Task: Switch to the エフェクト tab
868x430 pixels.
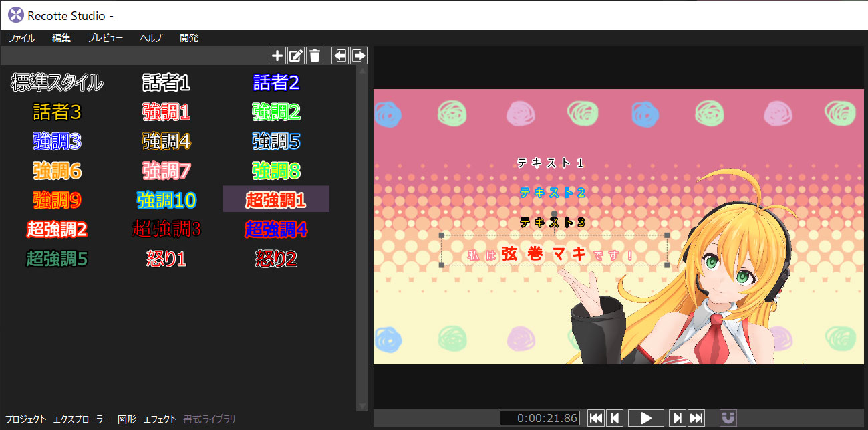Action: (160, 419)
